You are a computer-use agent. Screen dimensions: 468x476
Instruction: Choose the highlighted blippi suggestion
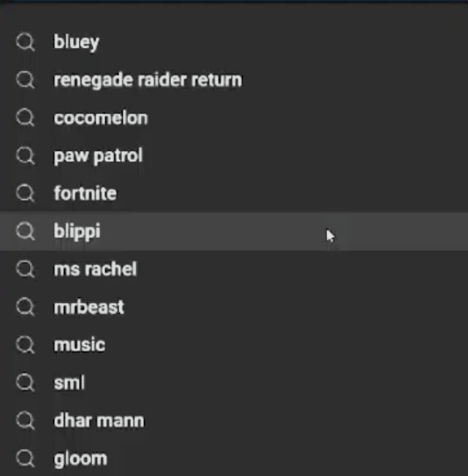click(234, 231)
